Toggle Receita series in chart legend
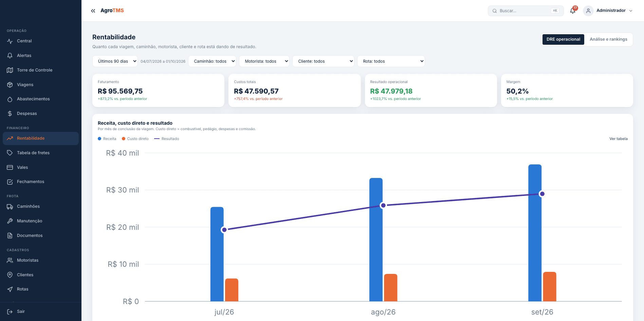644x321 pixels. 107,139
